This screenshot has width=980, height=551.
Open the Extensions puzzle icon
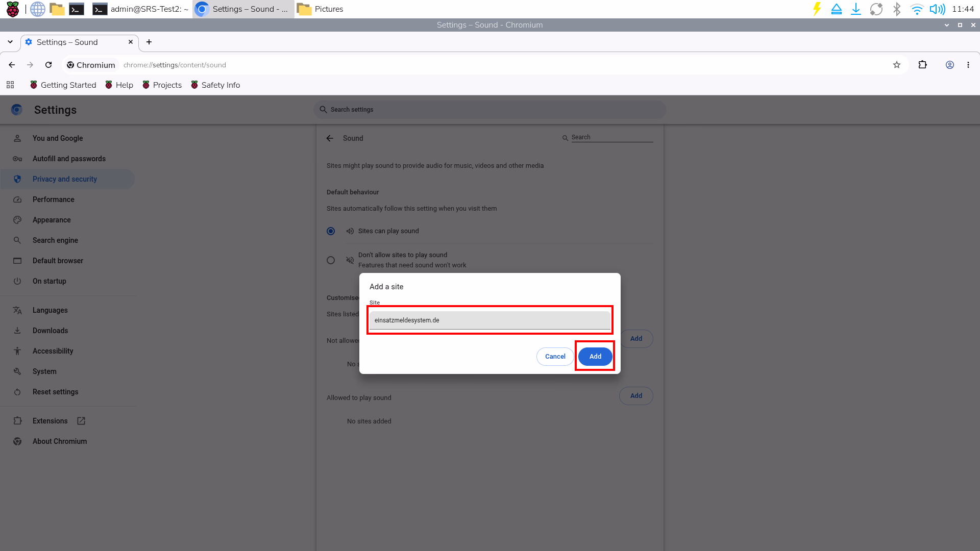pos(922,65)
